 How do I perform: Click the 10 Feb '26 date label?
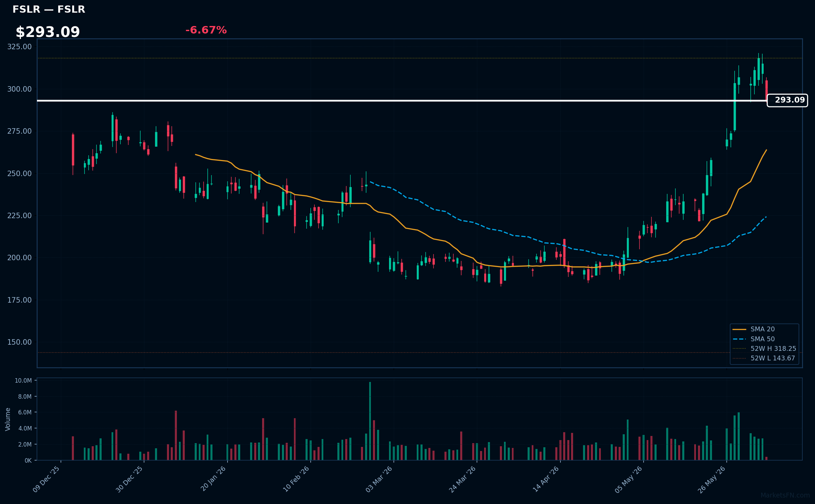coord(296,479)
